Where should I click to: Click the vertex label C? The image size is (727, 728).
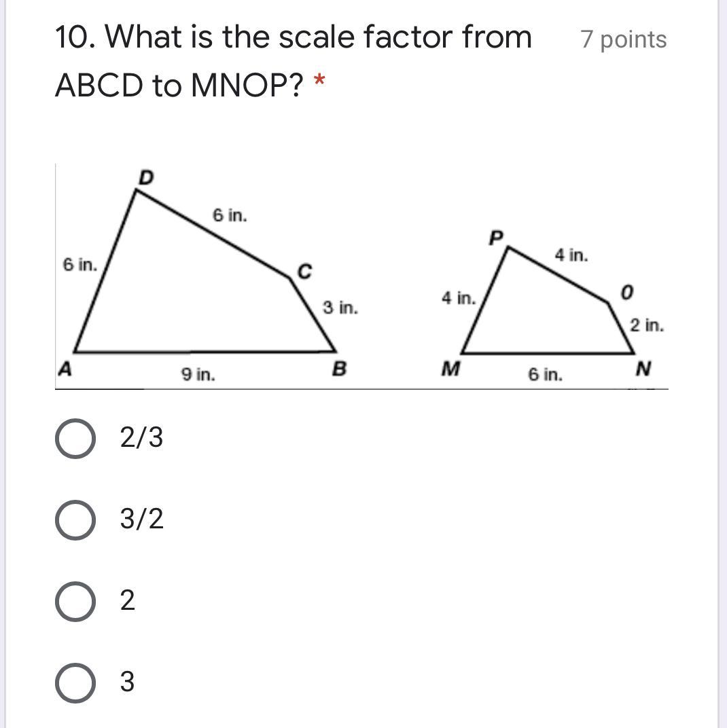click(x=304, y=272)
